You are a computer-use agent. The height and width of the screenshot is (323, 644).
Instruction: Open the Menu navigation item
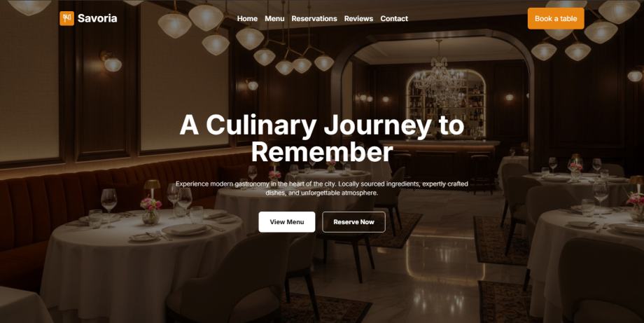[x=274, y=18]
